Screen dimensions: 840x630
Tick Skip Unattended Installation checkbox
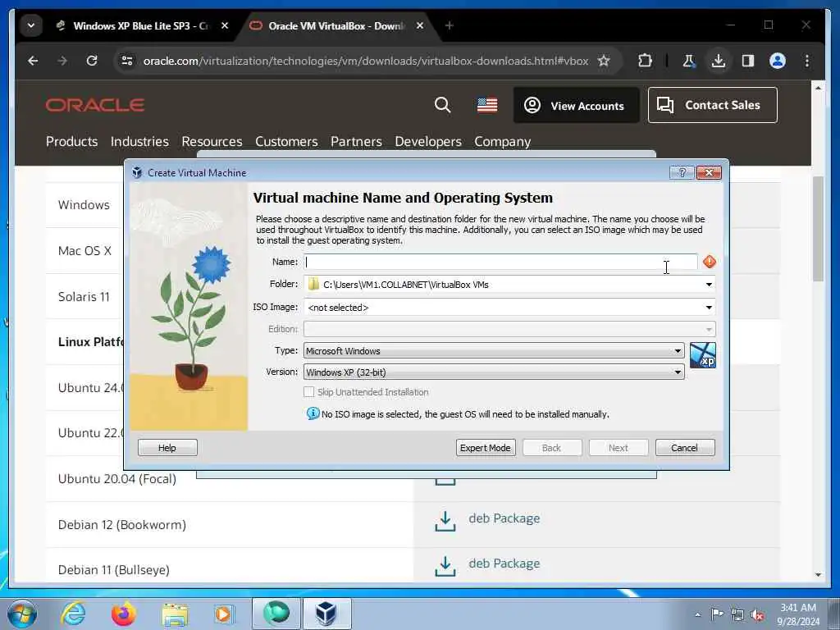[309, 391]
